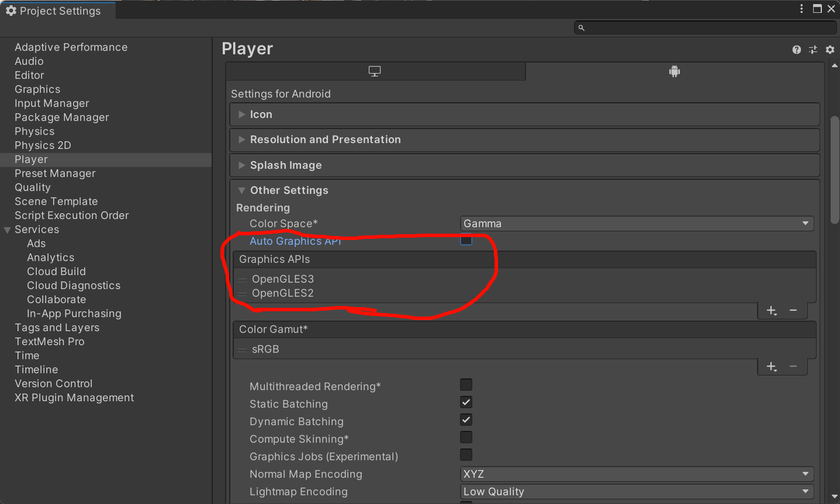Open the Color Space Gamma dropdown
This screenshot has height=504, width=840.
coord(637,224)
